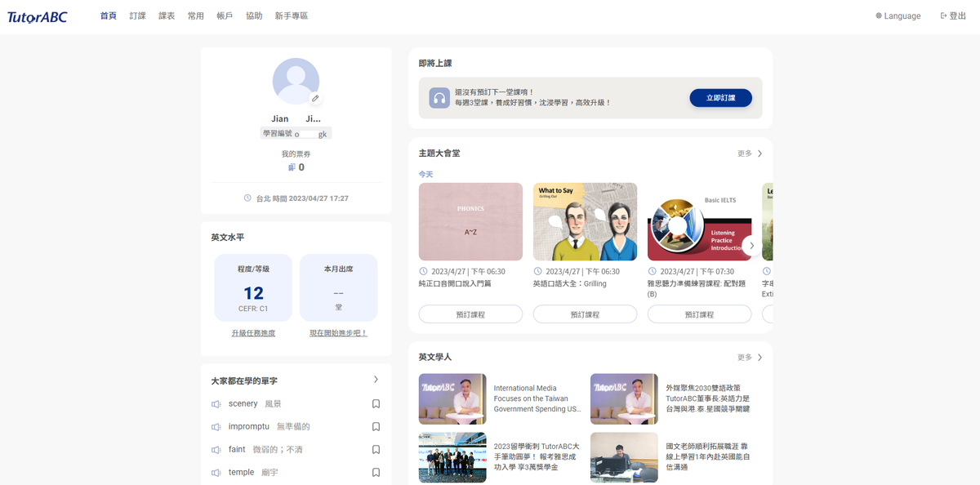Bookmark the word temple
The width and height of the screenshot is (980, 485).
coord(376,473)
